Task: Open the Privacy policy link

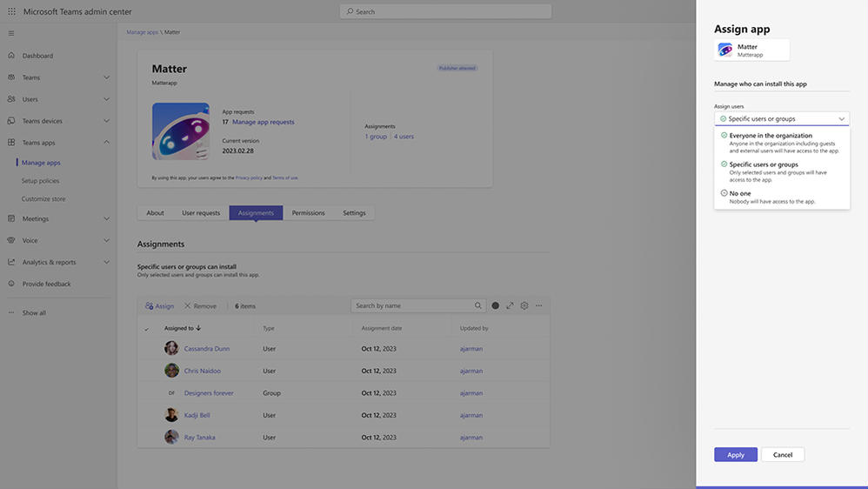Action: 249,178
